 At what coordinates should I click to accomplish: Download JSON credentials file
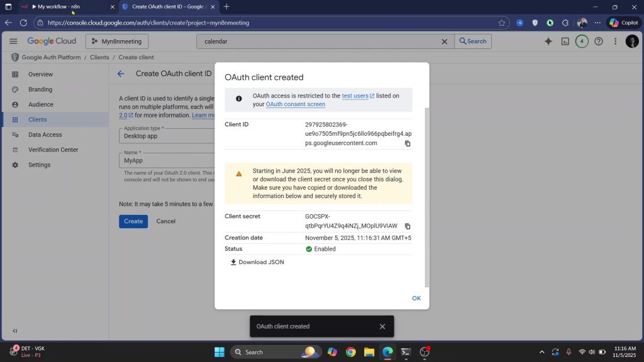coord(257,262)
